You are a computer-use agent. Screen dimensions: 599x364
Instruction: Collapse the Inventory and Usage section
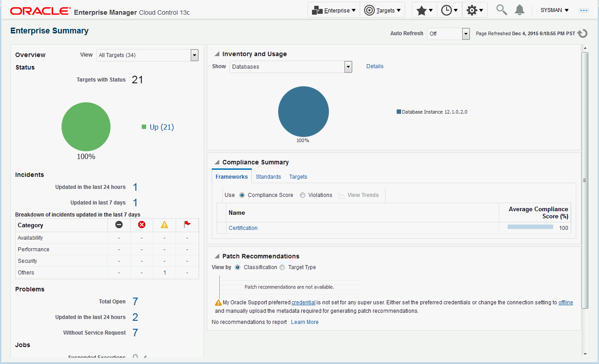[217, 54]
